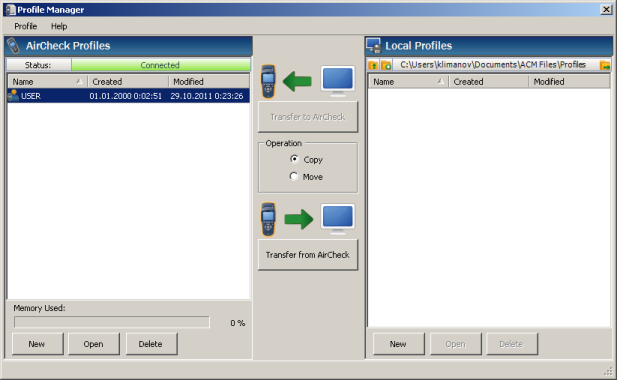Screen dimensions: 617x380
Task: Select the Copy operation radio button
Action: point(294,159)
